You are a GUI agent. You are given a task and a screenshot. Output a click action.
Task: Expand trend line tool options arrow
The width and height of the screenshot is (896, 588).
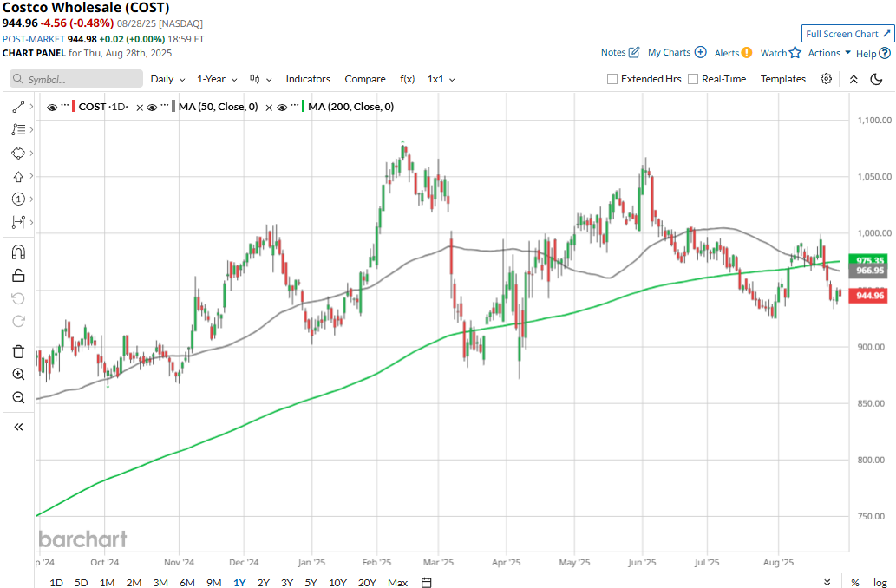point(31,107)
